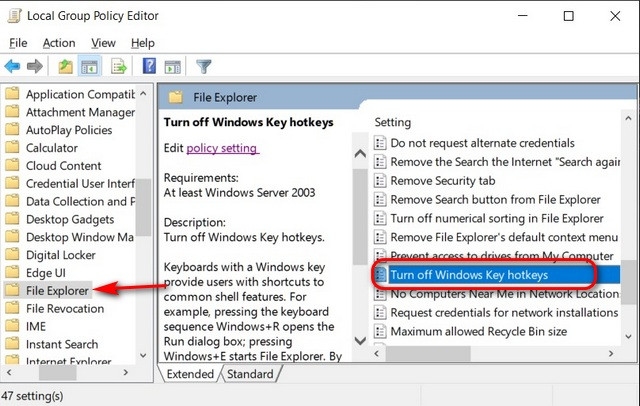Select No Computers Near Me in Network Locations
Screen dimensions: 640x406
coord(497,294)
